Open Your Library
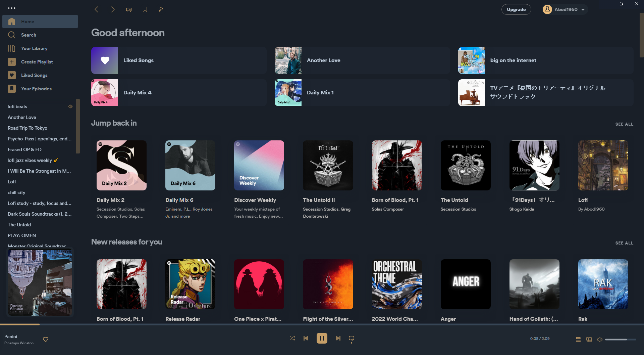 (40, 48)
